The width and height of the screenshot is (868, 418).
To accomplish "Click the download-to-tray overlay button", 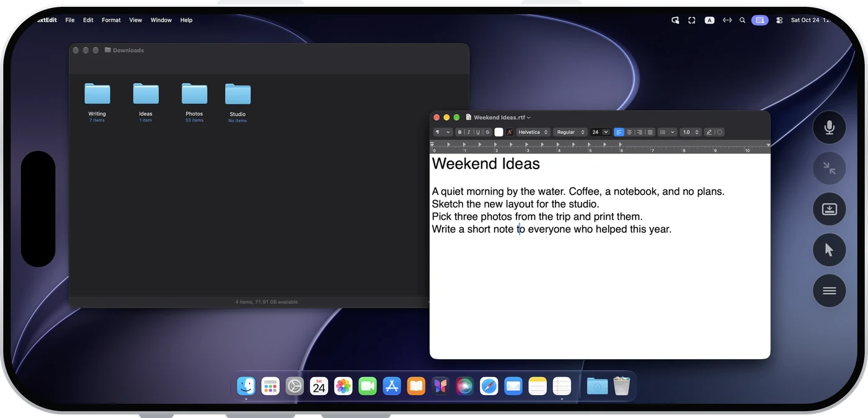I will (830, 209).
